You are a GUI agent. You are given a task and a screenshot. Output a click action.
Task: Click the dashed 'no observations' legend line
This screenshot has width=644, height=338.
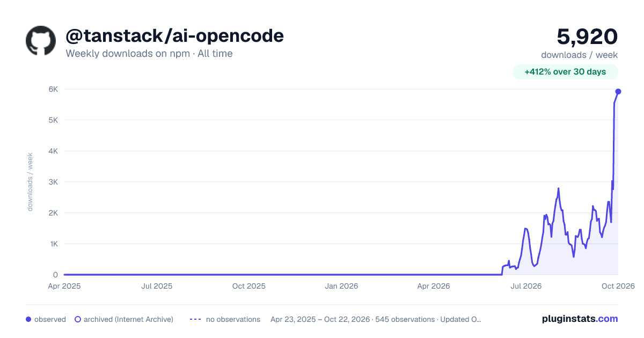click(x=195, y=319)
